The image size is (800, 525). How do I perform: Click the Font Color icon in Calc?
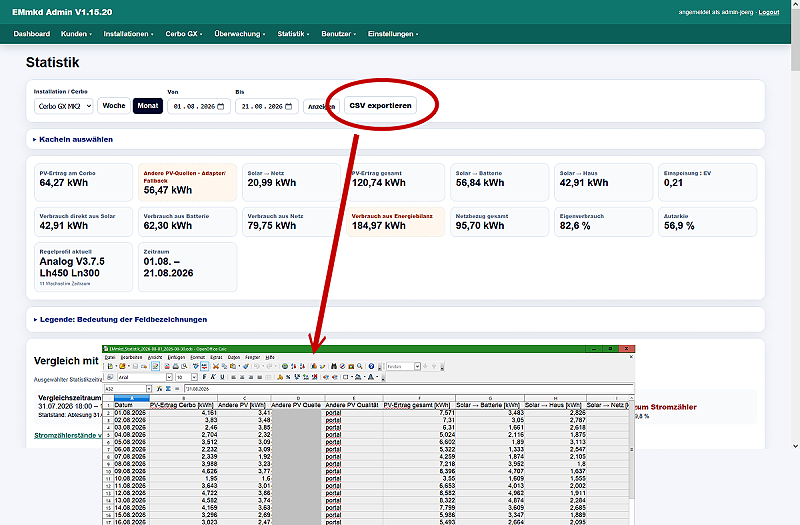[x=370, y=377]
